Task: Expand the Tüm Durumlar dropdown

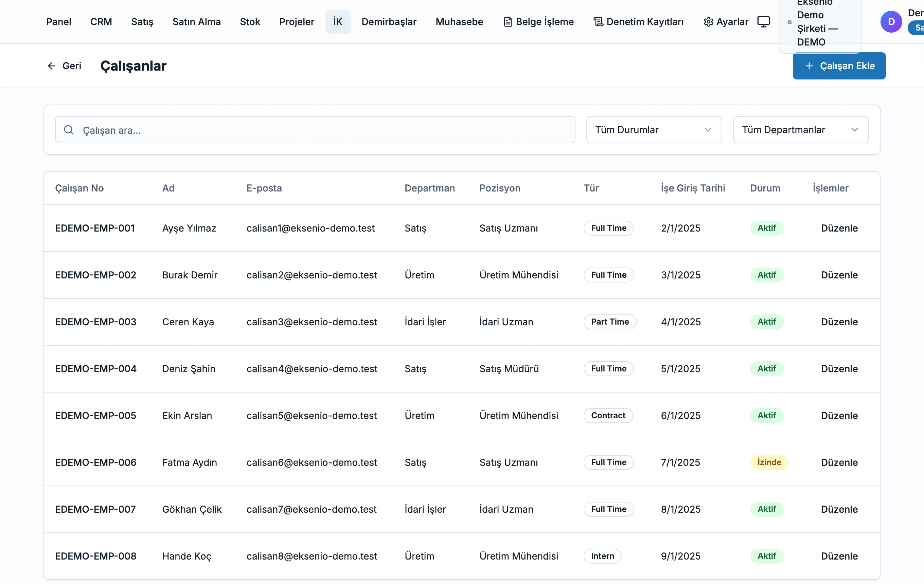Action: pos(654,130)
